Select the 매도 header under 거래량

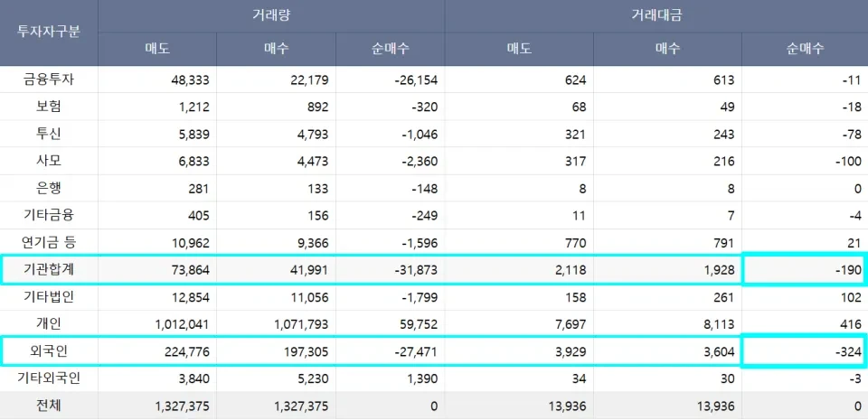[157, 49]
